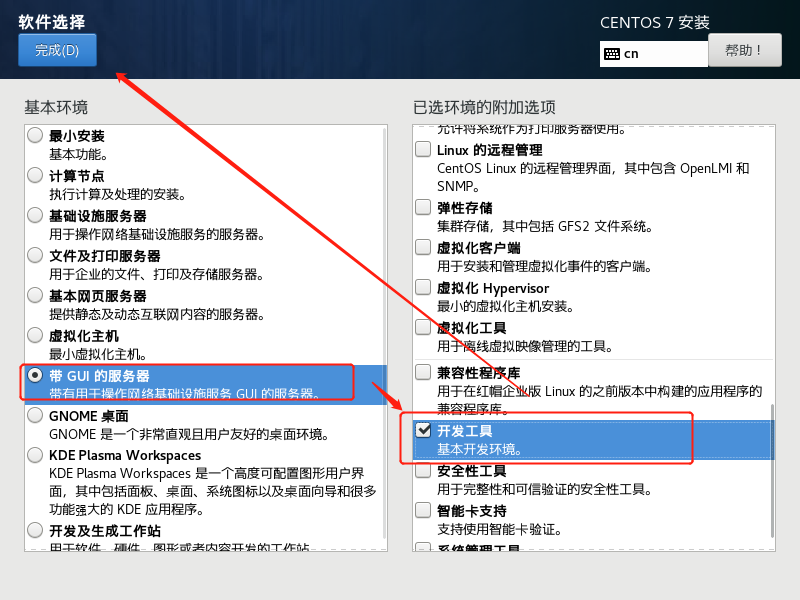800x600 pixels.
Task: Click text 基本开发环境。
Action: point(480,449)
